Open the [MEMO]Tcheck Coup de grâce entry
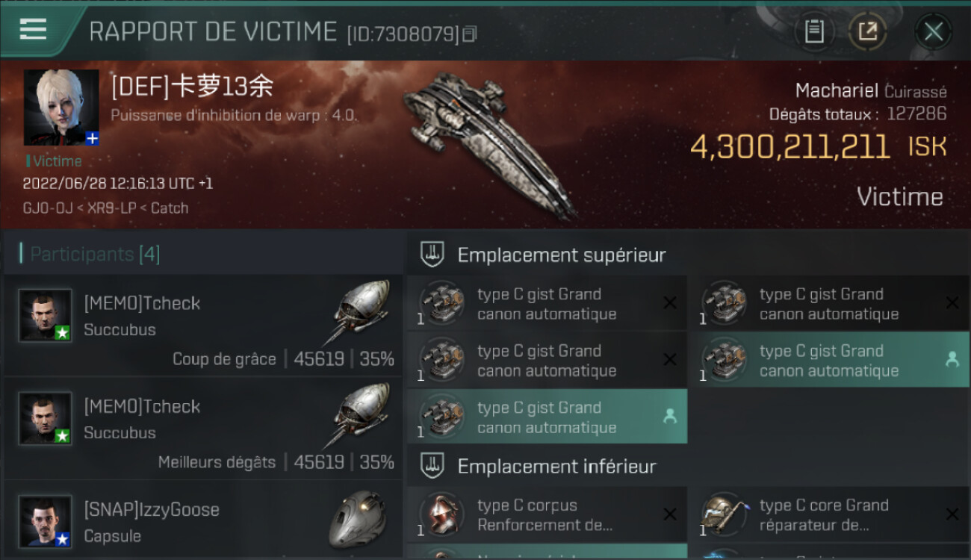The width and height of the screenshot is (971, 560). (x=203, y=326)
